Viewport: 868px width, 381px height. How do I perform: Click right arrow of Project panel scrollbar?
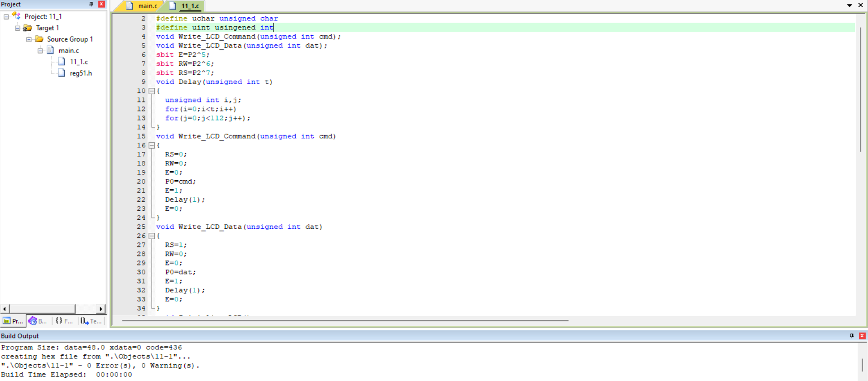(101, 309)
